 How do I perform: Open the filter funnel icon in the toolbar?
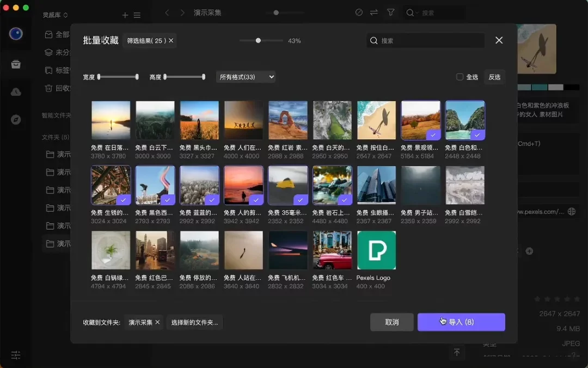click(x=390, y=12)
